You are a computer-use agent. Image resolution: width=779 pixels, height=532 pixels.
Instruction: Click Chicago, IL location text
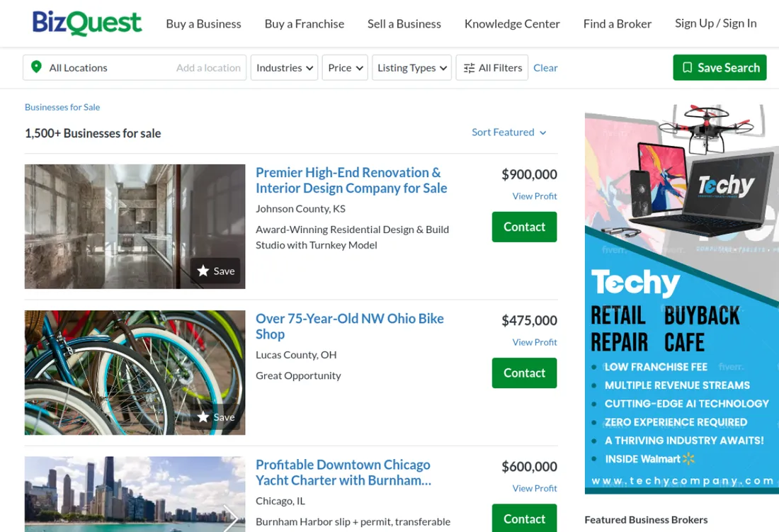point(280,501)
